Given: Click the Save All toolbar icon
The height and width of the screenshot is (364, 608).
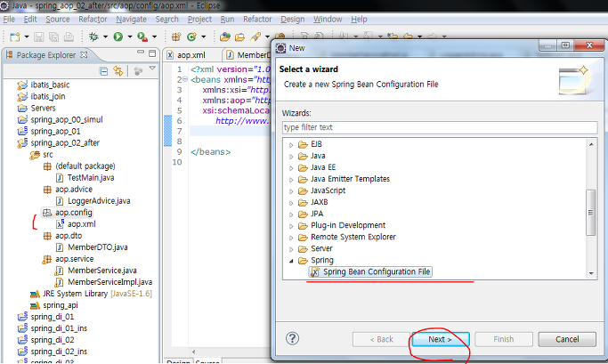Looking at the screenshot, I should pos(54,36).
